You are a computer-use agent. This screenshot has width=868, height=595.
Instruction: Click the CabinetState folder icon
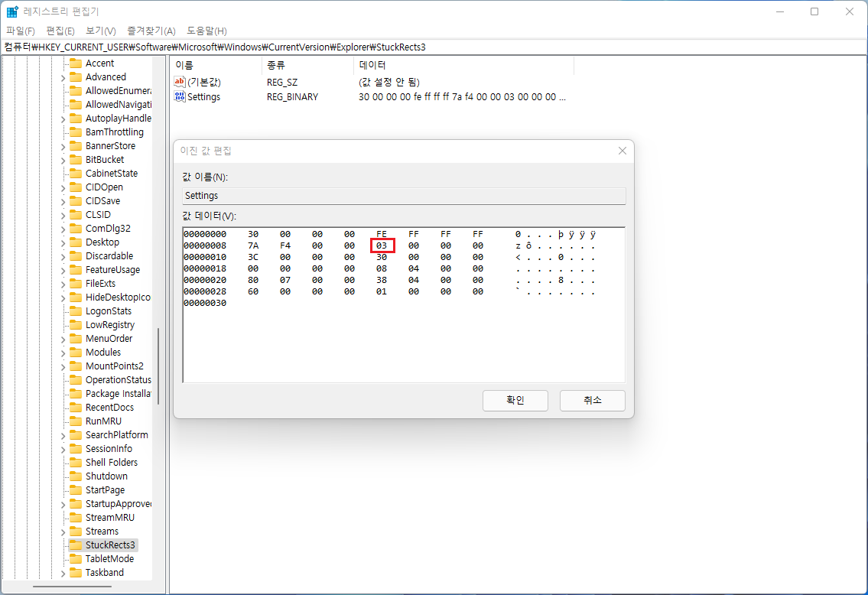[x=75, y=174]
